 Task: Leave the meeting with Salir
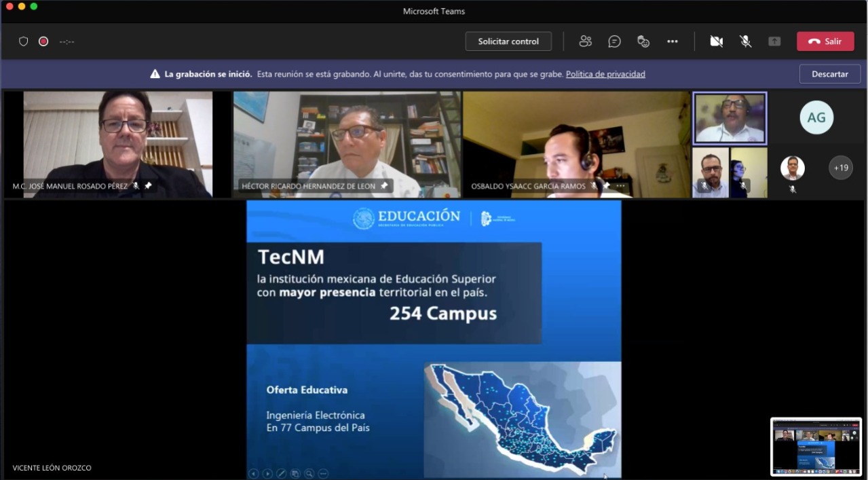[x=825, y=41]
